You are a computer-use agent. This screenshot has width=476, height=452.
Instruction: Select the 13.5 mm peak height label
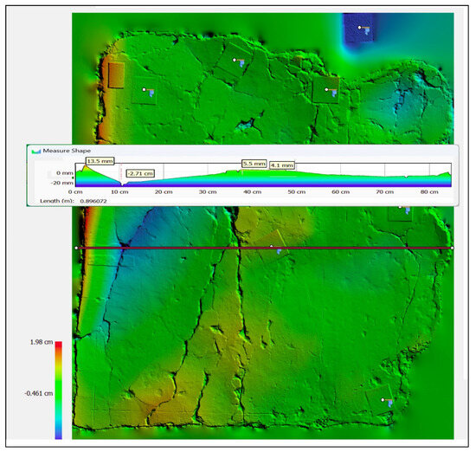coord(100,161)
